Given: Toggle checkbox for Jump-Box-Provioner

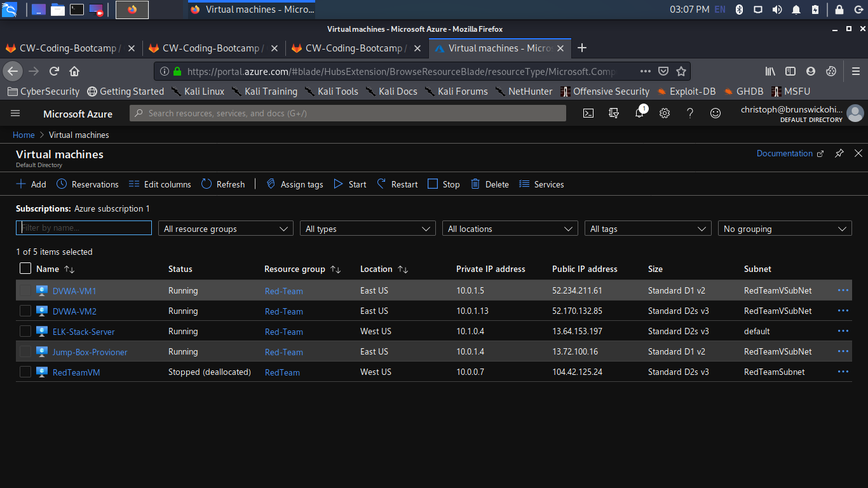Looking at the screenshot, I should point(25,351).
